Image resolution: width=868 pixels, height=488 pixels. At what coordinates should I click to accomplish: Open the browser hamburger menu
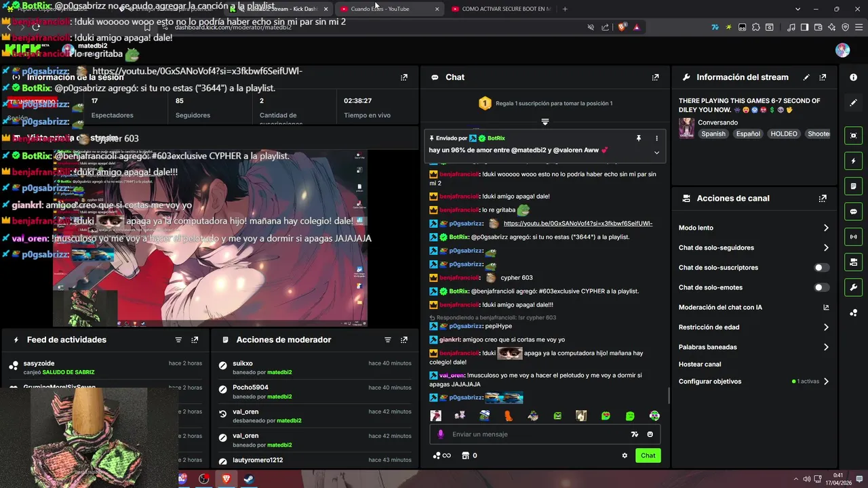pos(859,27)
